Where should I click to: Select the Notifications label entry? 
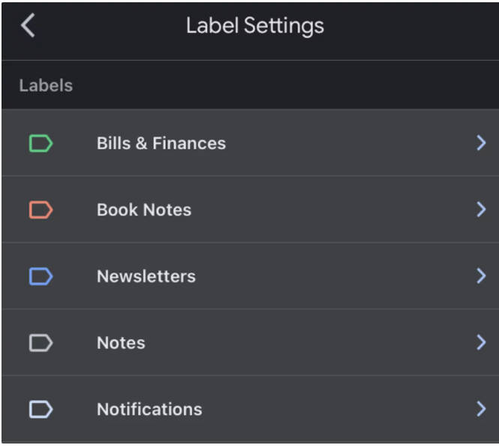coord(250,409)
